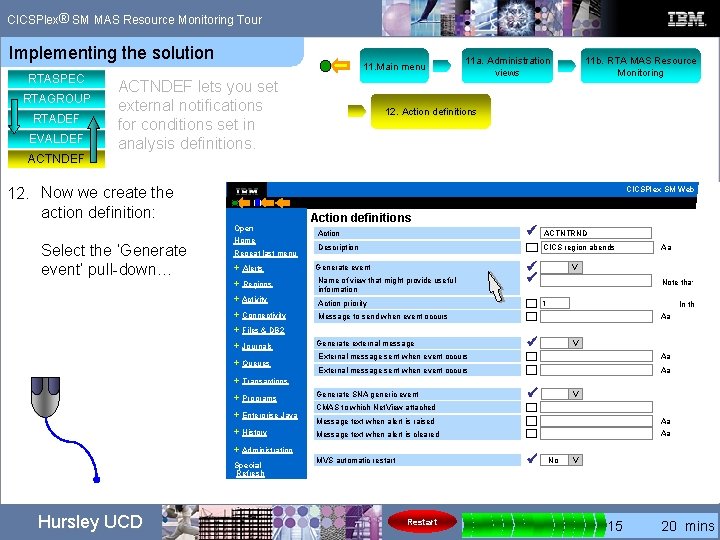Click the green tour progress bar
This screenshot has width=720, height=540.
click(534, 524)
